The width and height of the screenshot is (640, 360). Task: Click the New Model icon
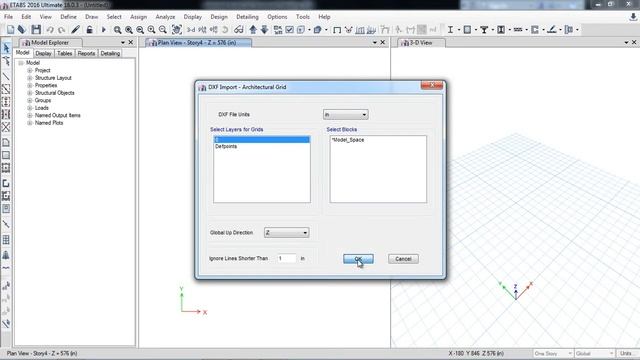[10, 30]
